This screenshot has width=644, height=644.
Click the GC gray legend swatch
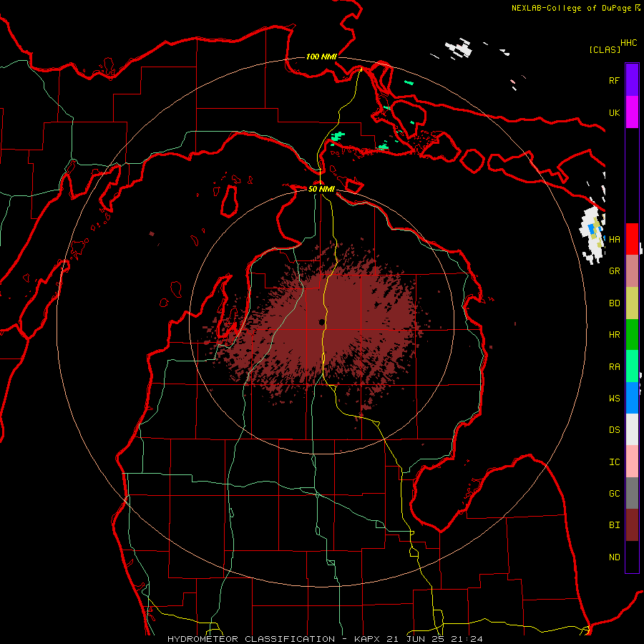(632, 493)
